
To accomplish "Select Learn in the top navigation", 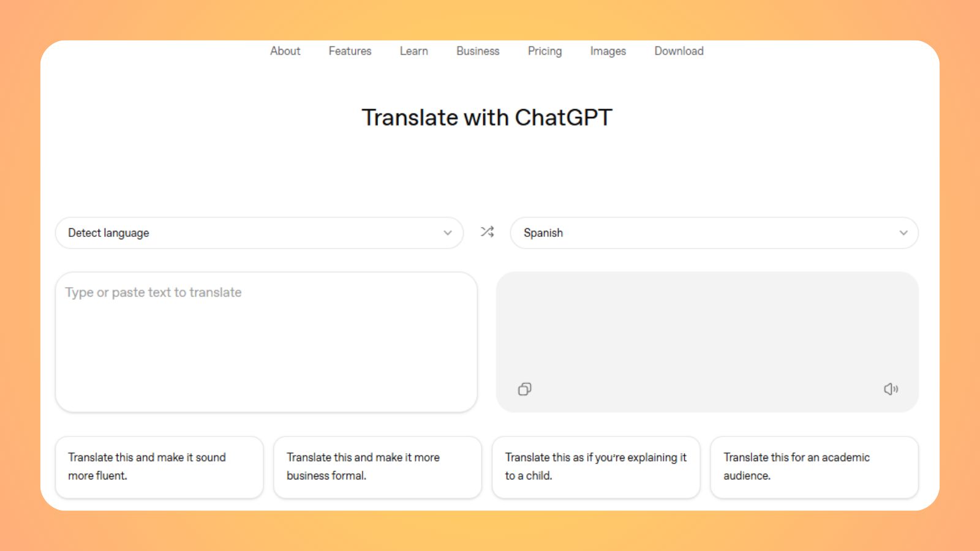I will click(413, 51).
